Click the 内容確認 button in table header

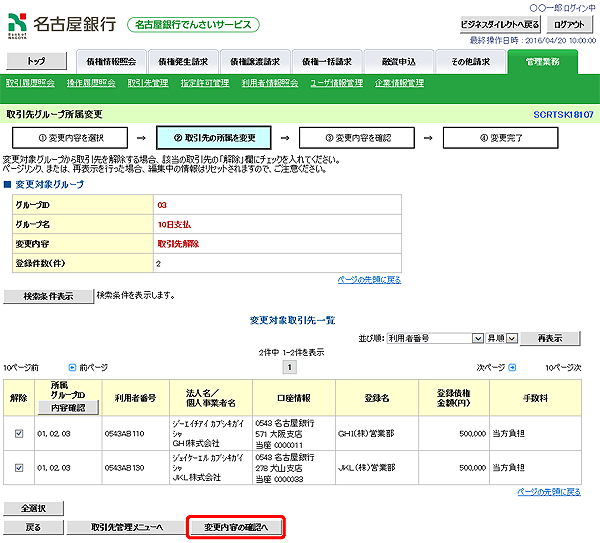[x=68, y=408]
